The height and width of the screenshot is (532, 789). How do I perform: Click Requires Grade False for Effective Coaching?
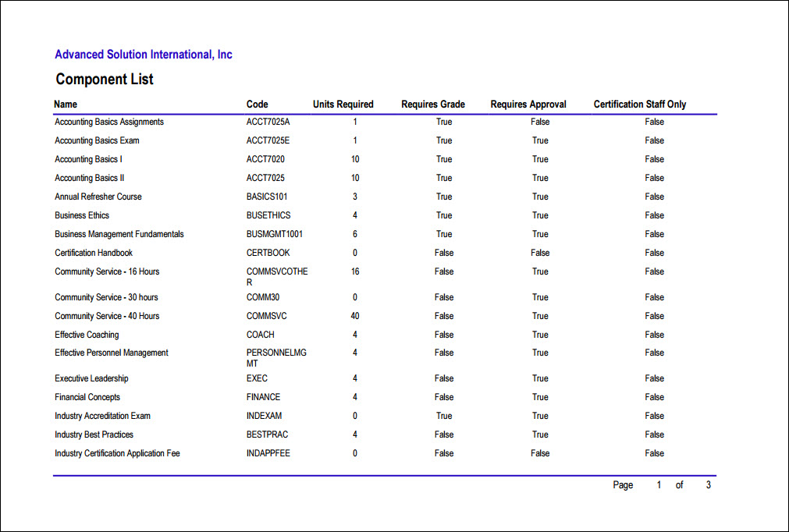(x=444, y=335)
